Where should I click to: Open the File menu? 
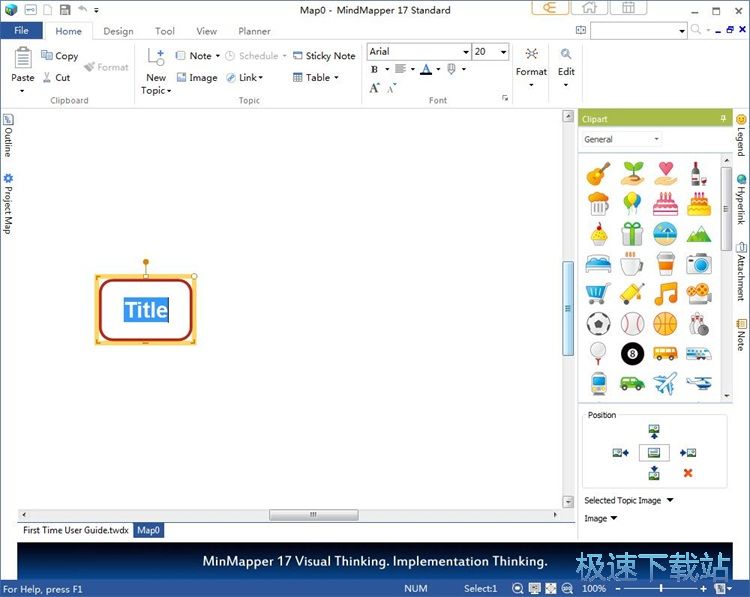click(21, 31)
